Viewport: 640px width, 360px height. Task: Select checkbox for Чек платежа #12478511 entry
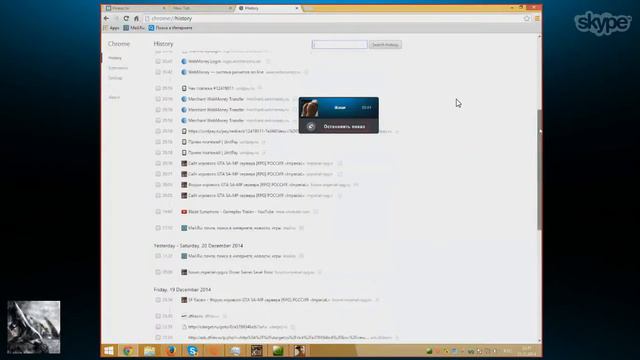pyautogui.click(x=158, y=88)
